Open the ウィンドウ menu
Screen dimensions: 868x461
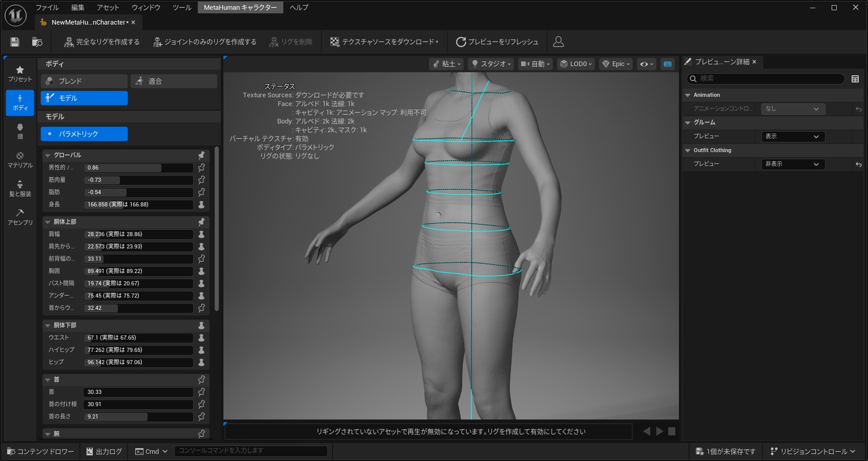pyautogui.click(x=146, y=7)
